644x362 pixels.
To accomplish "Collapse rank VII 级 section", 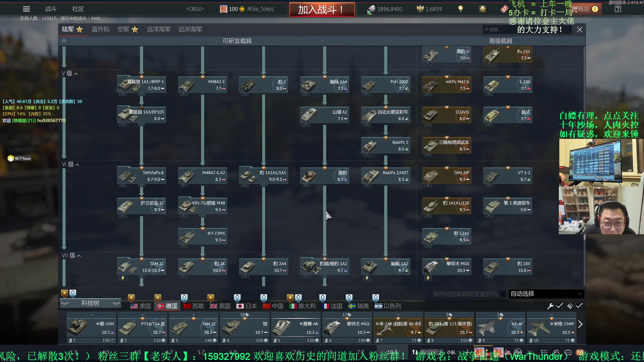I will [x=71, y=255].
